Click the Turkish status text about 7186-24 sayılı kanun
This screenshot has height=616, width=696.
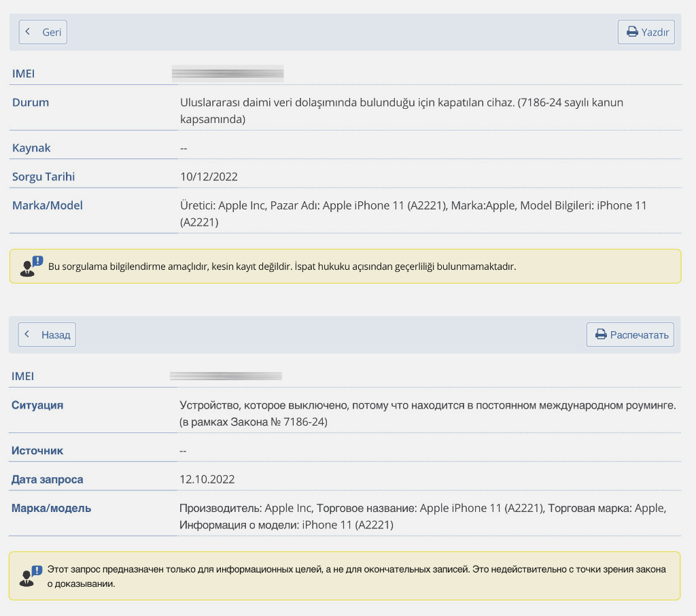(401, 111)
